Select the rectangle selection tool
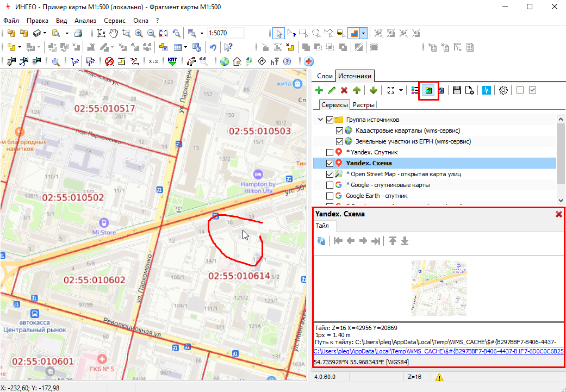This screenshot has width=566, height=392. coord(303,33)
